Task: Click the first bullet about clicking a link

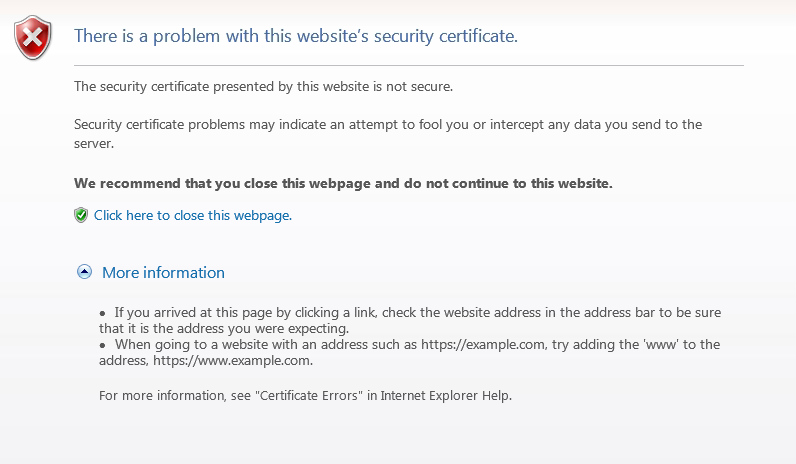Action: (410, 320)
